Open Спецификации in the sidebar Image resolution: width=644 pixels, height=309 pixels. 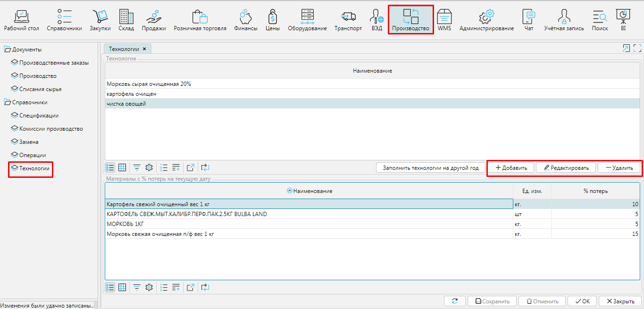(39, 116)
